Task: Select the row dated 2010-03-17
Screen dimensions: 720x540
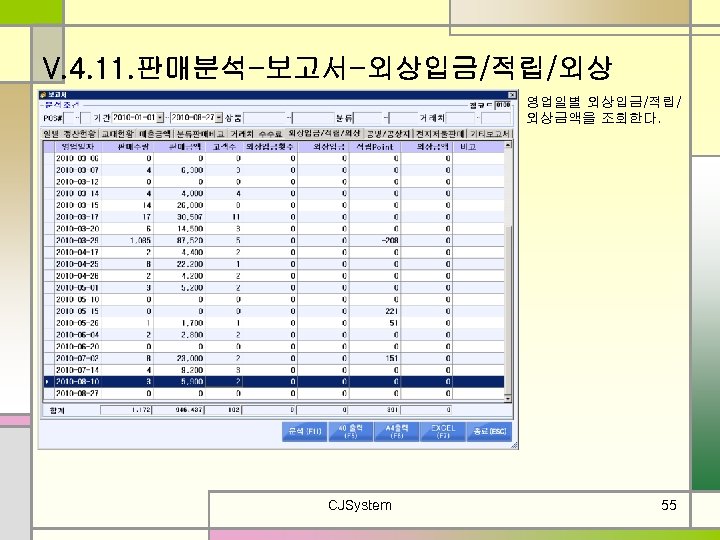Action: point(274,217)
